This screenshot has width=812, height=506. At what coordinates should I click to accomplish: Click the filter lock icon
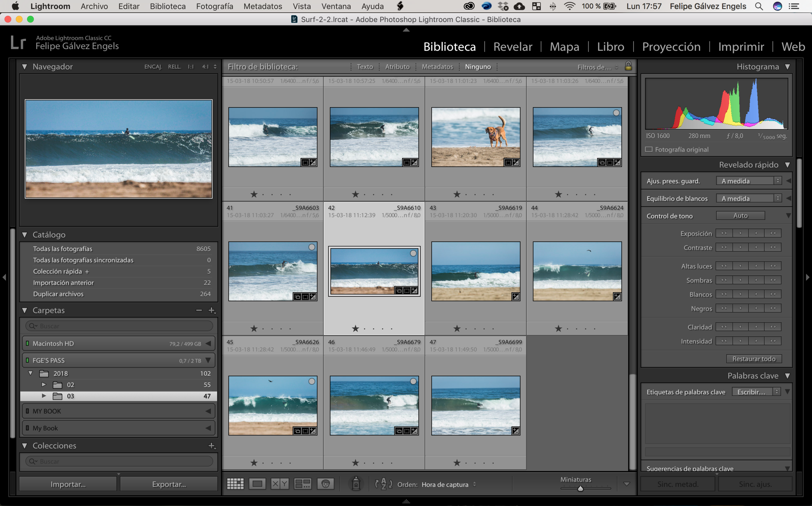pyautogui.click(x=628, y=66)
